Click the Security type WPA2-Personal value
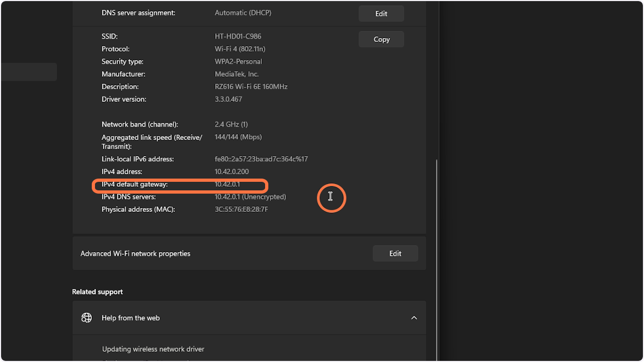 pos(238,61)
